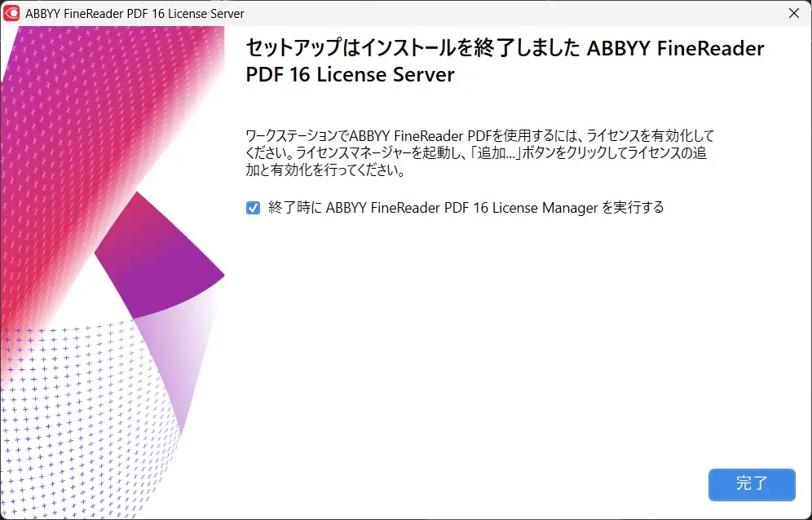Click the dialog title bar area
Image resolution: width=812 pixels, height=520 pixels.
pyautogui.click(x=408, y=13)
